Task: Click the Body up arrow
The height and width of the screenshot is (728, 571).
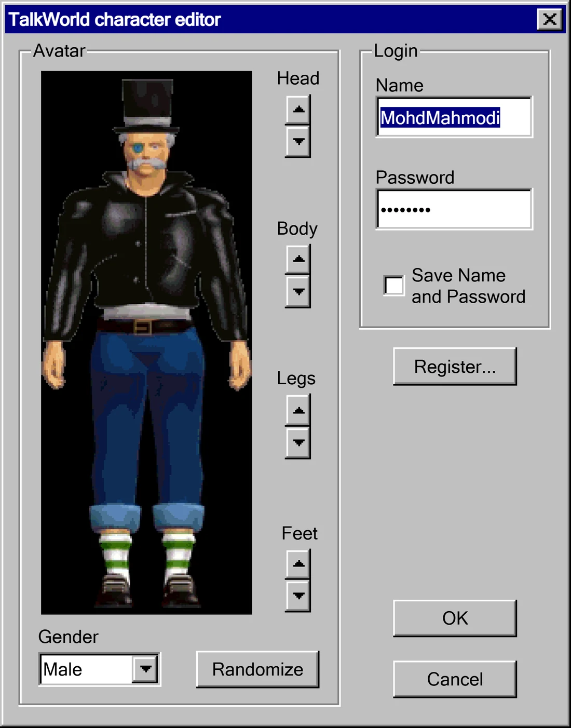Action: [x=298, y=259]
